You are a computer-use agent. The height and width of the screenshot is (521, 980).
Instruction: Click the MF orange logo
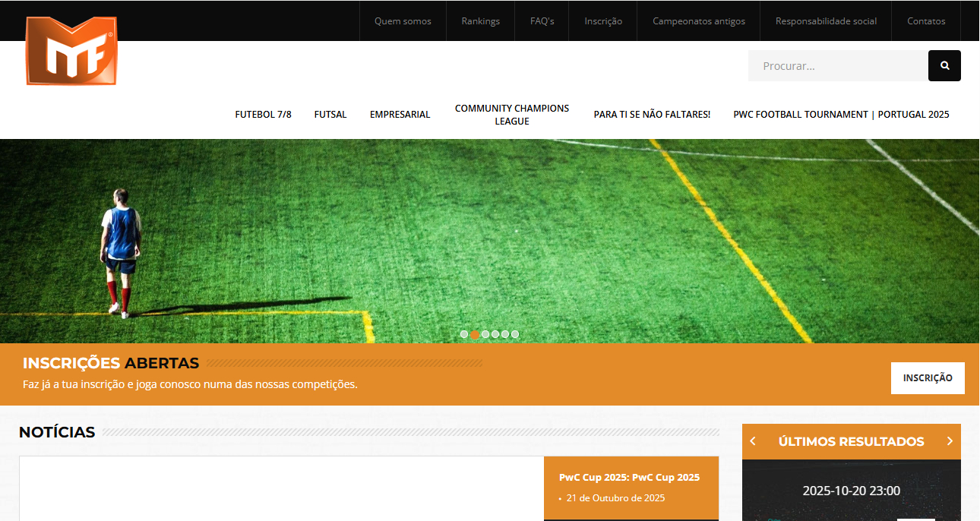point(71,51)
